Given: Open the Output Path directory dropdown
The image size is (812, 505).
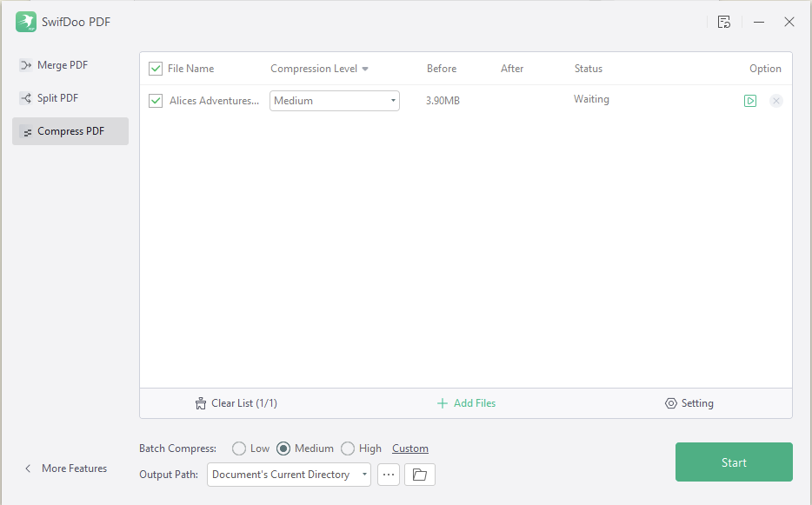Looking at the screenshot, I should coord(289,475).
